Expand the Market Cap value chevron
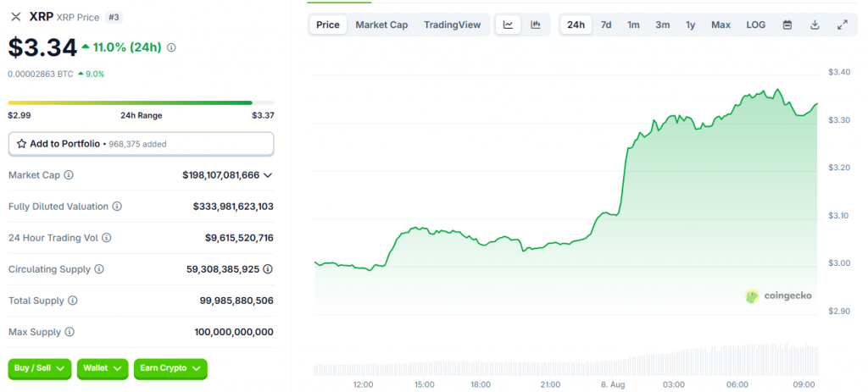This screenshot has height=392, width=868. (268, 175)
